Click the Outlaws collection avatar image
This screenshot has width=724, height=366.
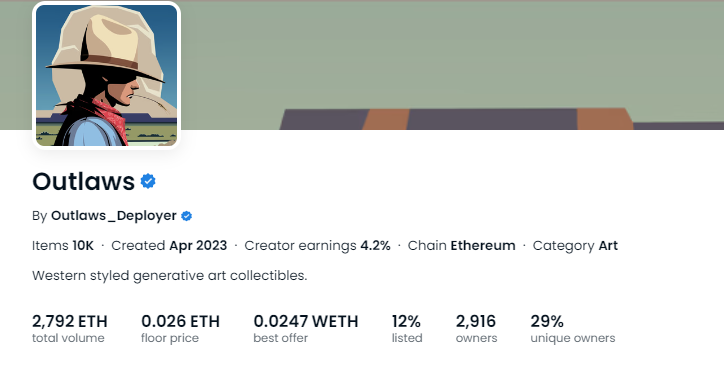106,75
